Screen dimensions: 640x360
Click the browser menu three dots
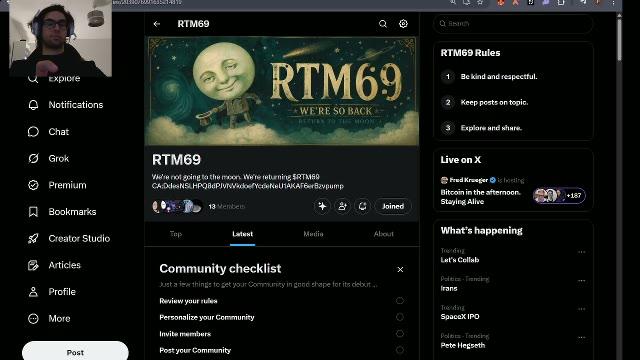click(613, 2)
